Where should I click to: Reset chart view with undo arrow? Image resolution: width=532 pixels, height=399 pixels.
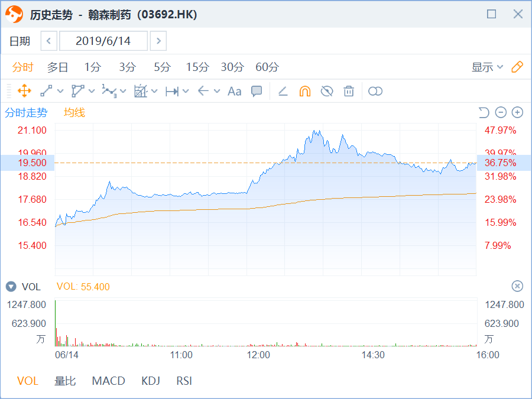[x=484, y=112]
